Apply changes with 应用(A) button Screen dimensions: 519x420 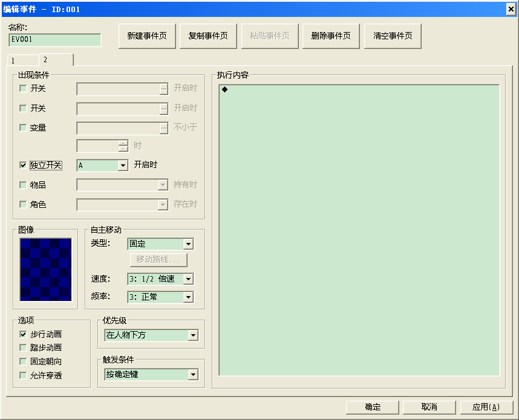(x=486, y=407)
